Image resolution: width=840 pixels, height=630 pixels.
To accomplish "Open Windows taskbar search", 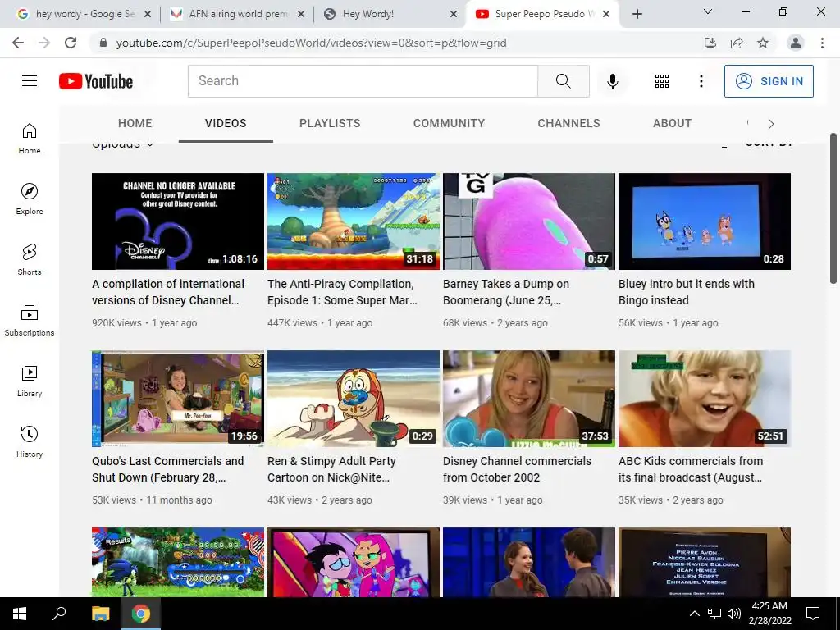I will point(59,614).
